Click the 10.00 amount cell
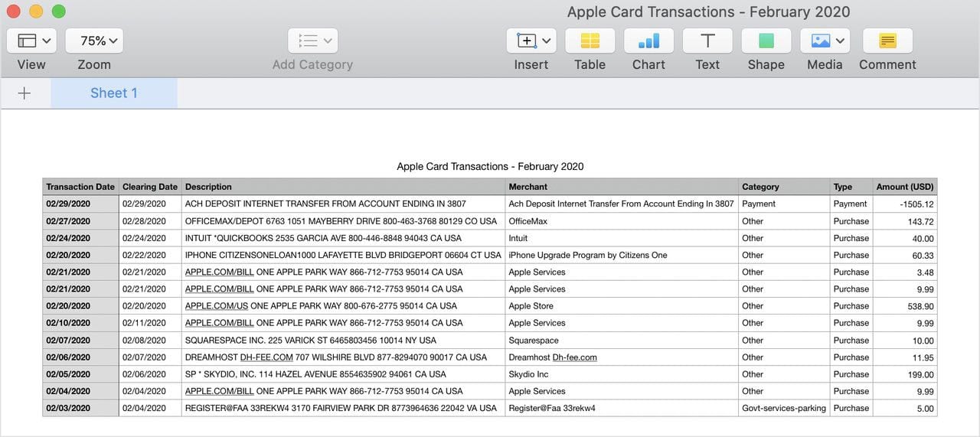This screenshot has width=980, height=437. point(905,340)
